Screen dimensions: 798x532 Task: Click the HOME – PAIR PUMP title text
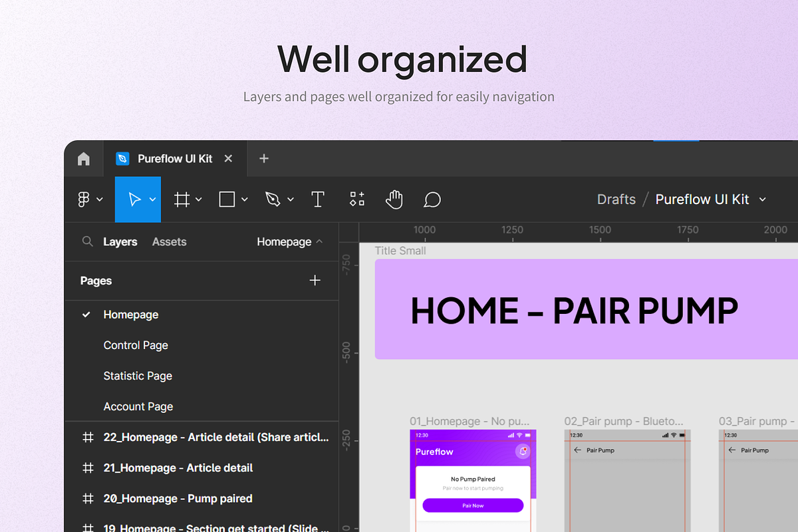(x=575, y=311)
